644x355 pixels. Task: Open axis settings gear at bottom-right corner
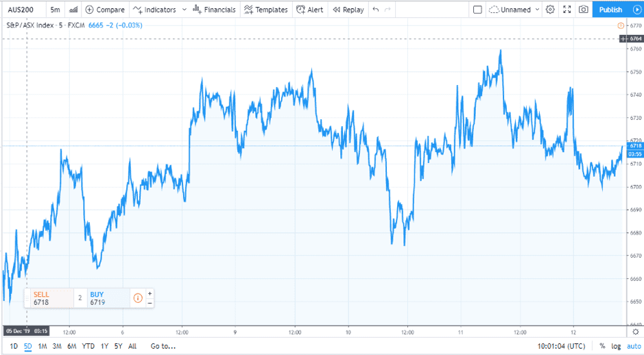pos(635,332)
